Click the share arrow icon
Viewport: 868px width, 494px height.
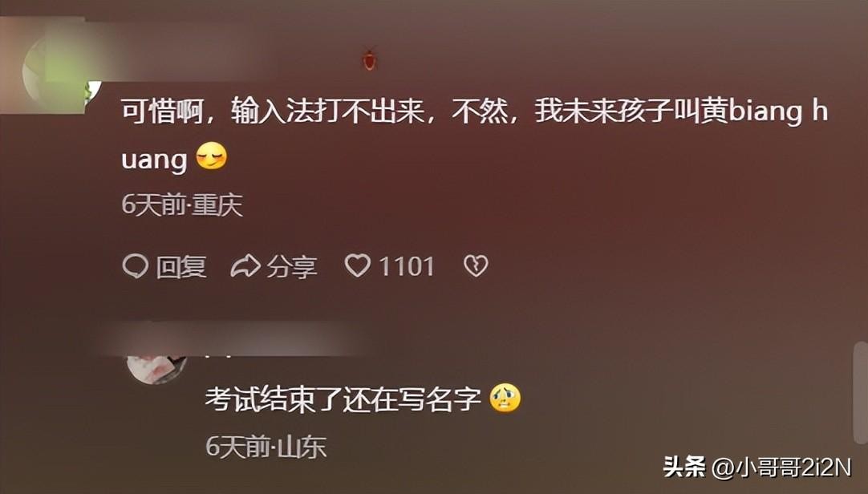point(245,266)
